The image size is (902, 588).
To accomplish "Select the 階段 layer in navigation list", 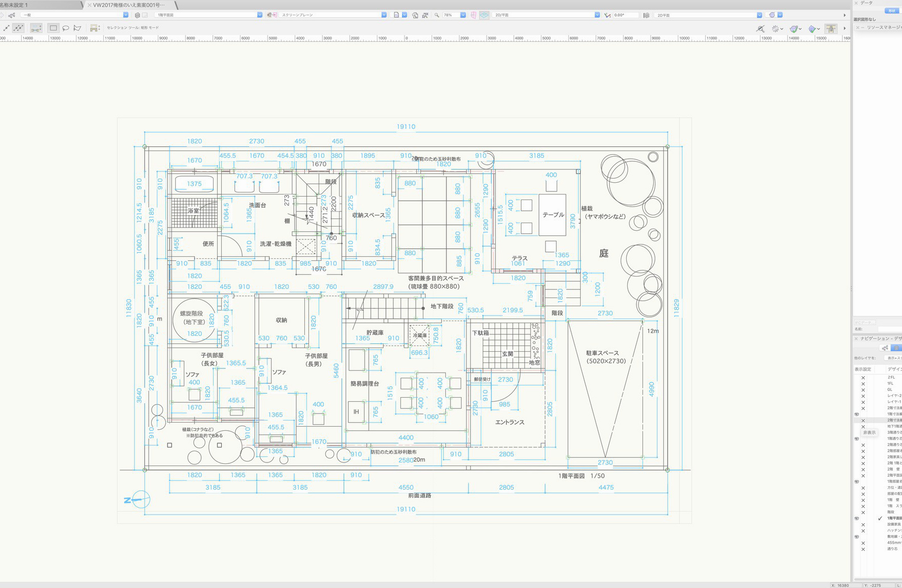I will tap(891, 512).
